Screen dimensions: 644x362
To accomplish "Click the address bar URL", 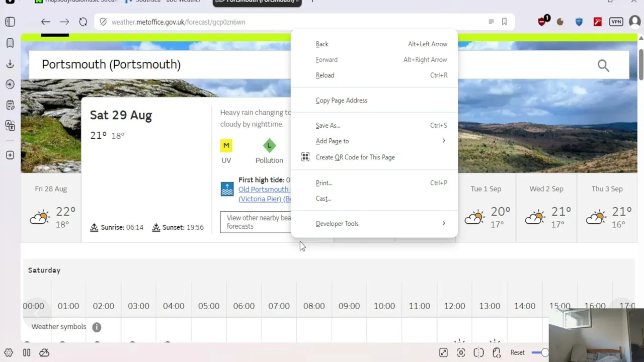I will pyautogui.click(x=178, y=22).
